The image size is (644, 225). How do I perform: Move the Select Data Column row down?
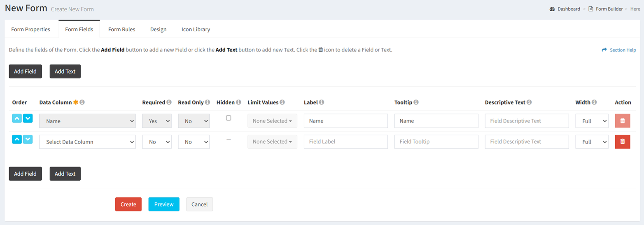point(28,139)
